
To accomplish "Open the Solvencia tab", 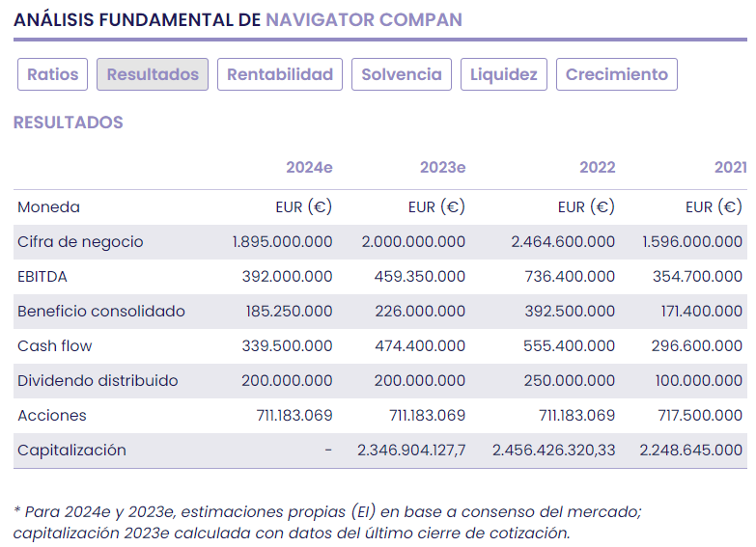I will pos(402,74).
